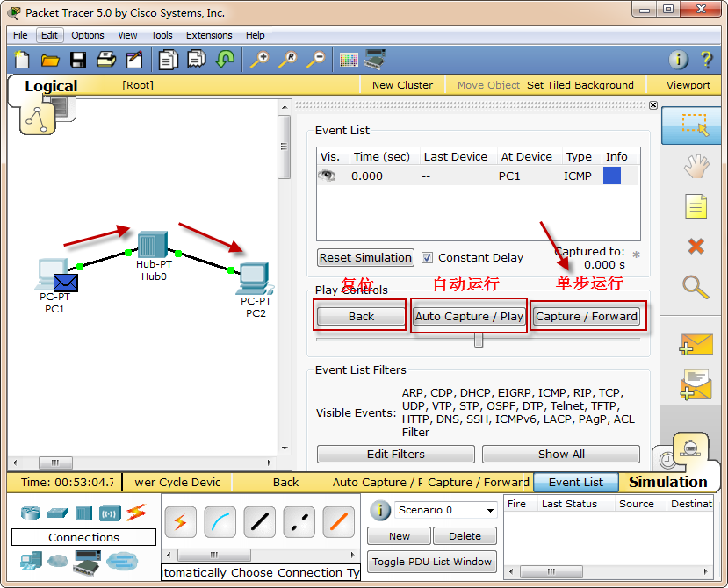
Task: Click the blue Info color swatch for ICMP
Action: [612, 176]
